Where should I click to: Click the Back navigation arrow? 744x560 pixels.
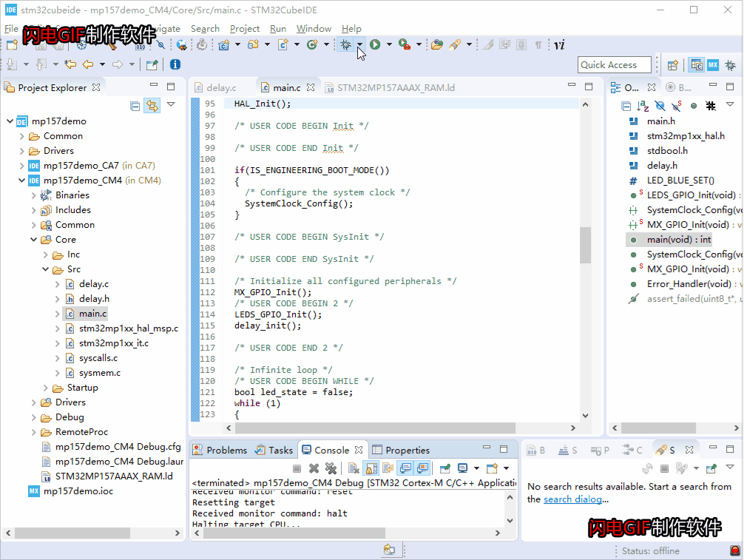[x=88, y=64]
